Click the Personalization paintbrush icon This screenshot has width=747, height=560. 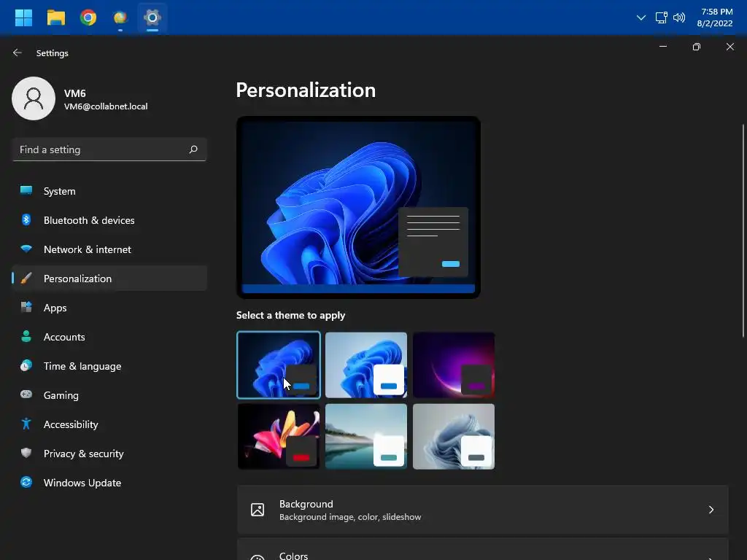click(26, 278)
